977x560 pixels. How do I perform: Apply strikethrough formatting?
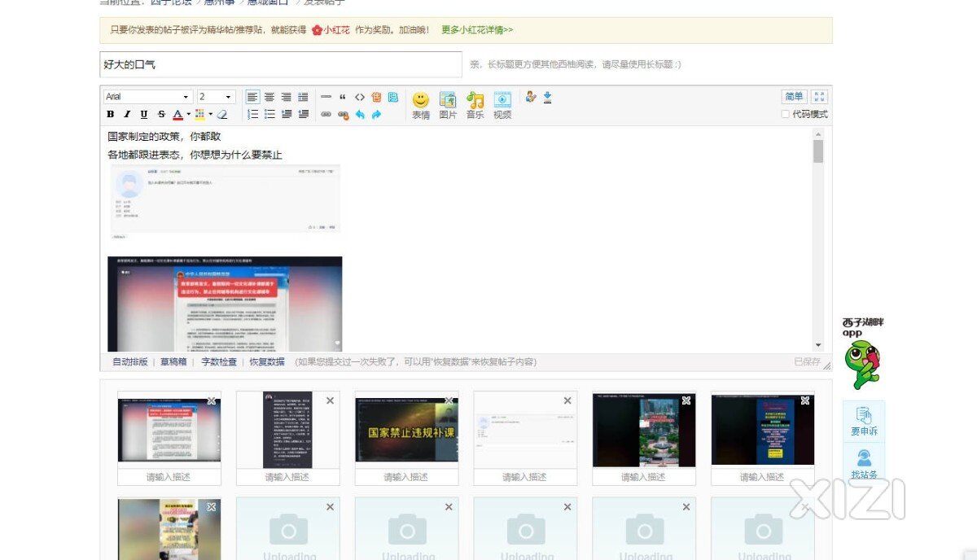[161, 115]
